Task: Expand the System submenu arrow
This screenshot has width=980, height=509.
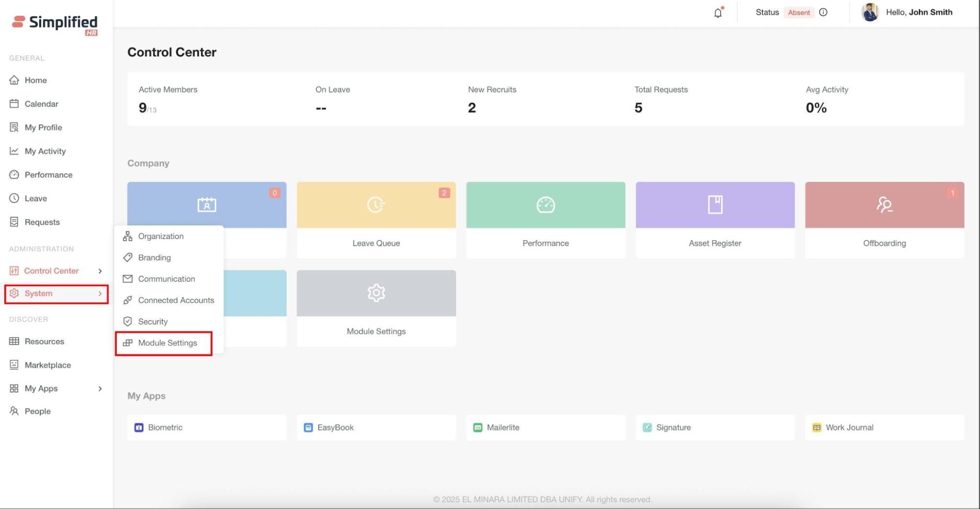Action: [x=100, y=294]
